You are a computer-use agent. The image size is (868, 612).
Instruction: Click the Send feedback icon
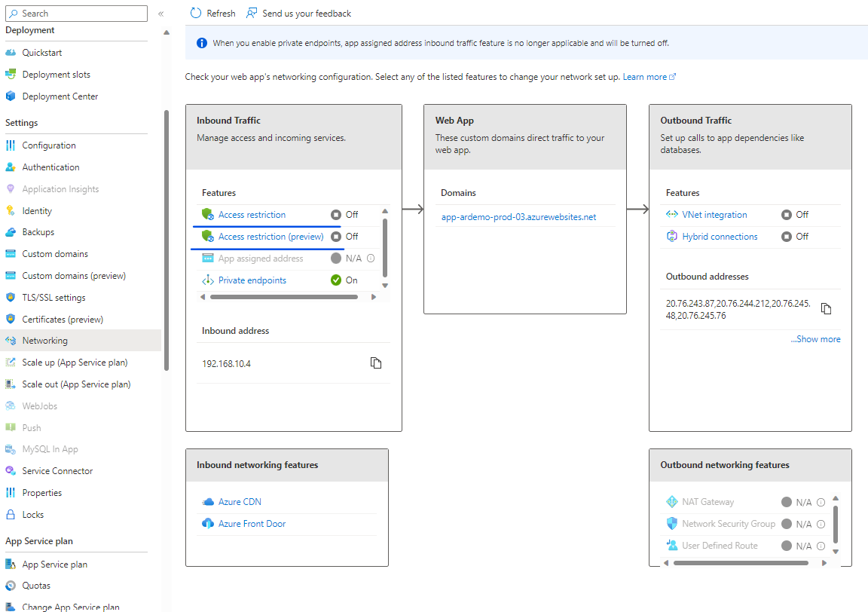(x=252, y=14)
